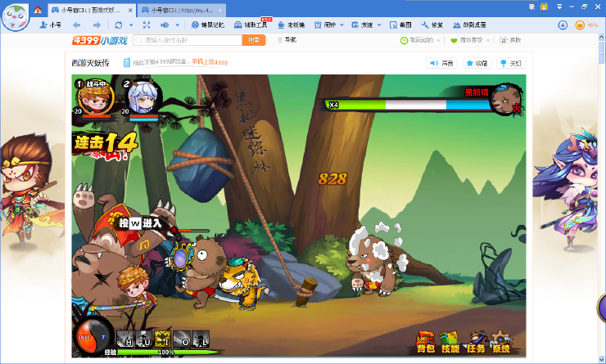Open the dropdown arrow next to refresh

(x=131, y=25)
